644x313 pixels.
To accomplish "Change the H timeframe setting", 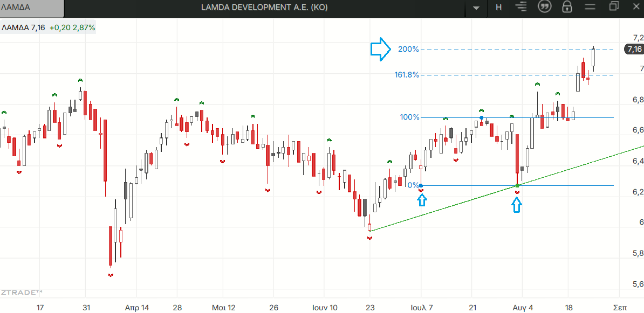I will click(x=498, y=8).
